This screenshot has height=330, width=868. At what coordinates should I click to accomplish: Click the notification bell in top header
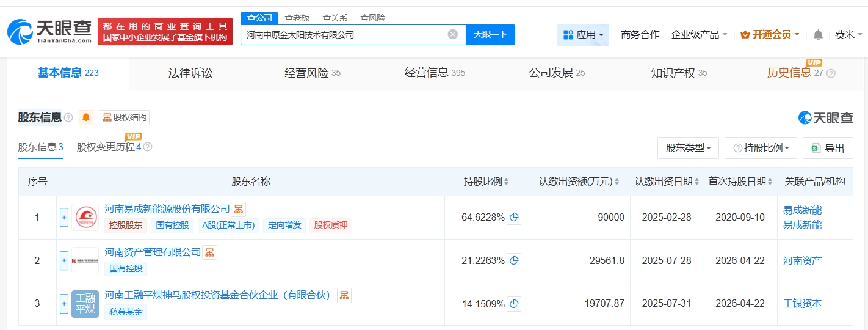pos(818,35)
